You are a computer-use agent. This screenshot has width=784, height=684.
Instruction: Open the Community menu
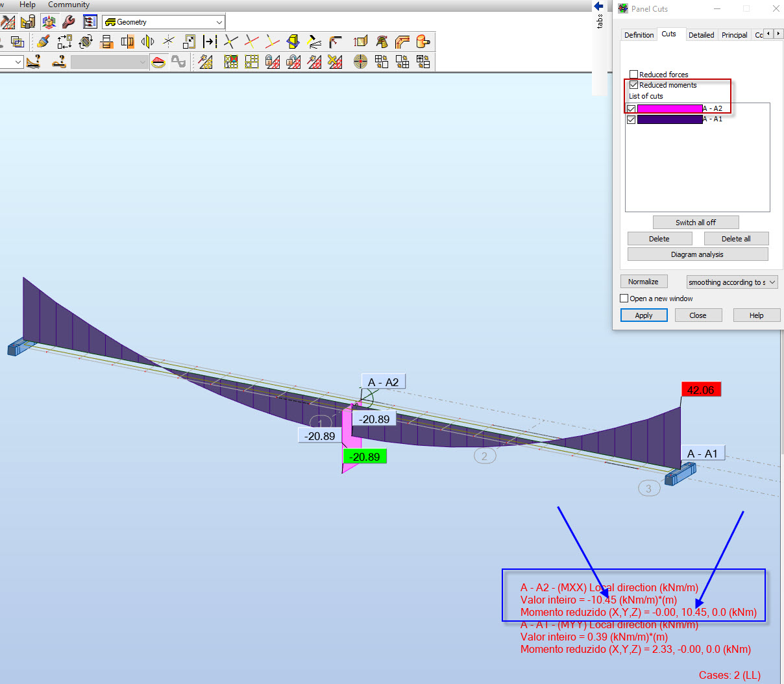(69, 5)
